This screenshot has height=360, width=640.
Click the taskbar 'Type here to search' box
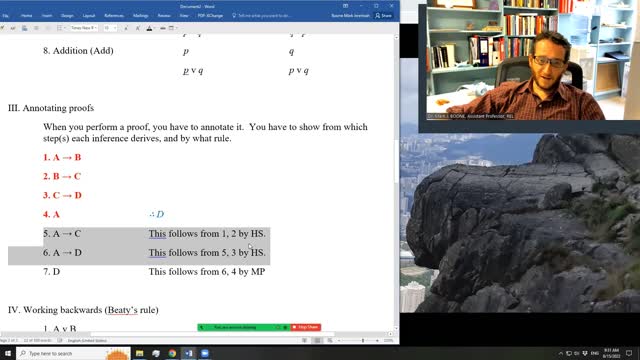coord(73,353)
